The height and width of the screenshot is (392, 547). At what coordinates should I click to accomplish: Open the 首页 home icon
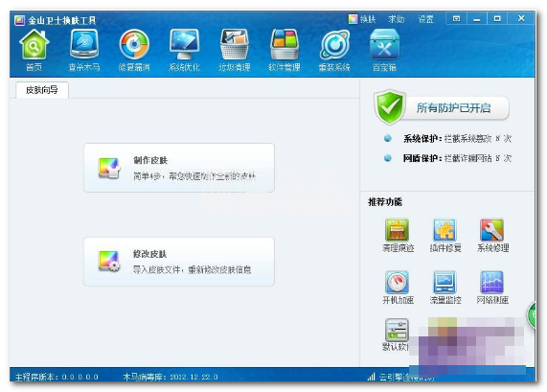[34, 51]
